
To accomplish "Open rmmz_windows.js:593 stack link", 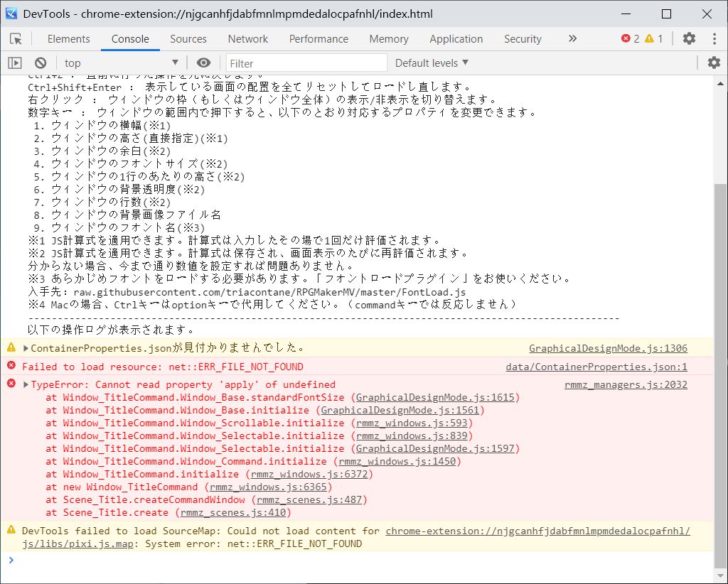I will [x=412, y=423].
